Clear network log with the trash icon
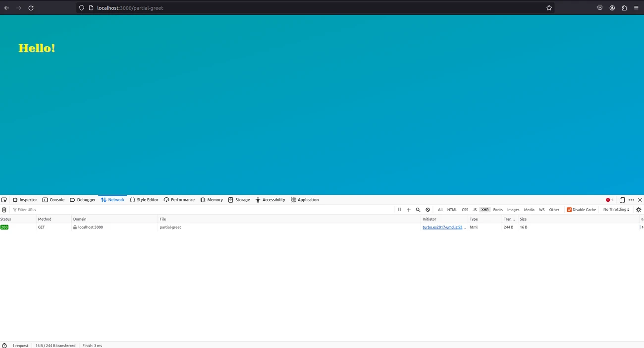 click(4, 210)
